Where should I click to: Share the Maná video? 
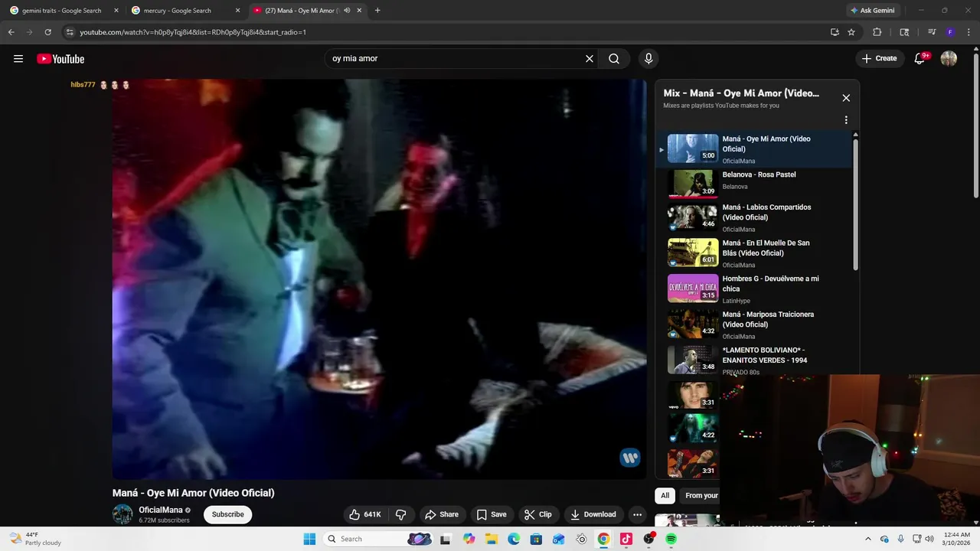pos(442,514)
